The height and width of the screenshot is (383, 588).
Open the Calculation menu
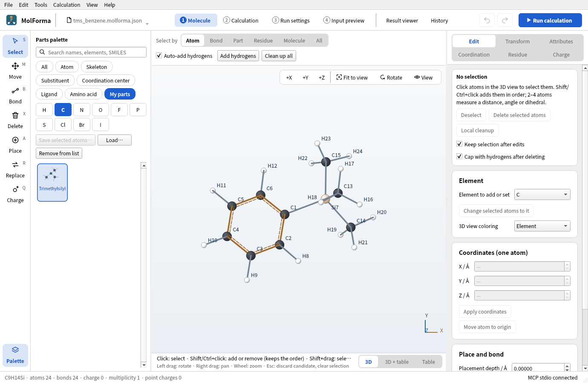pyautogui.click(x=66, y=5)
